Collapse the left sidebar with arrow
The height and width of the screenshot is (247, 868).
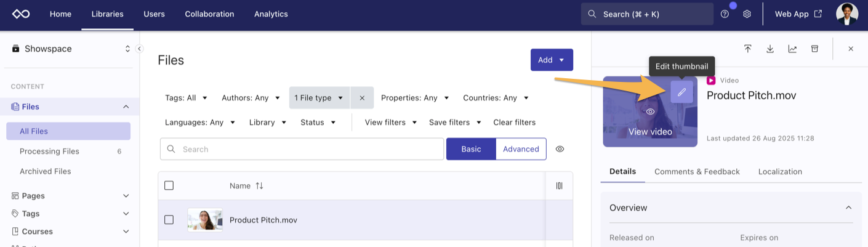(x=139, y=49)
